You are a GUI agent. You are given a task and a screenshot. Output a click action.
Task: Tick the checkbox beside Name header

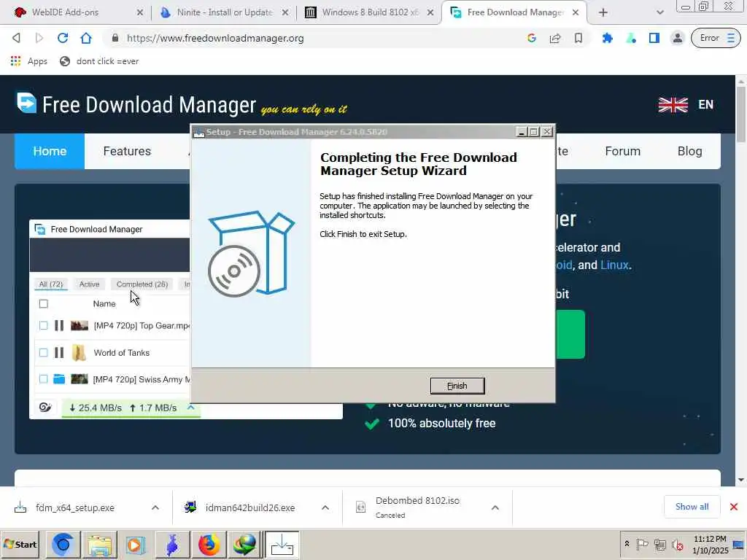43,304
